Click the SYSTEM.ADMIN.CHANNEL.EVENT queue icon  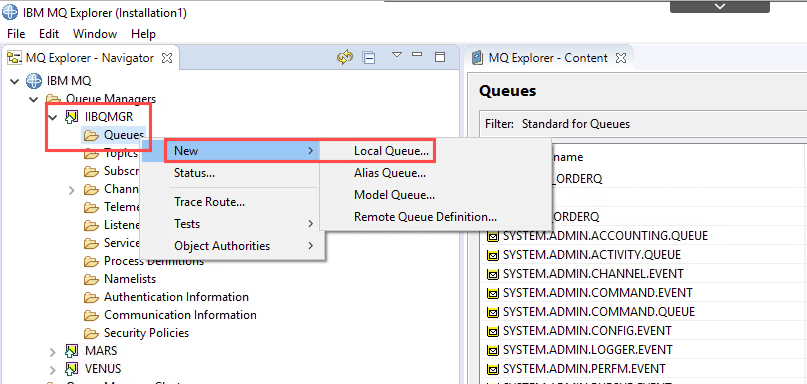click(493, 274)
